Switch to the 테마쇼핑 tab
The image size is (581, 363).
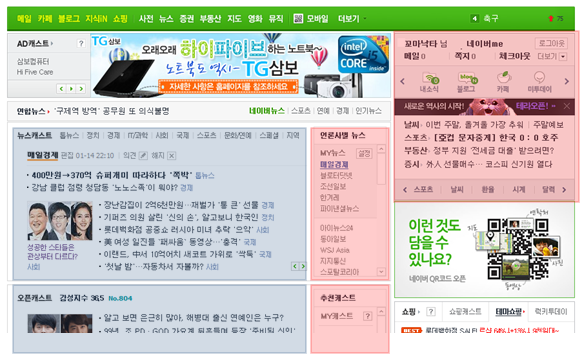509,312
